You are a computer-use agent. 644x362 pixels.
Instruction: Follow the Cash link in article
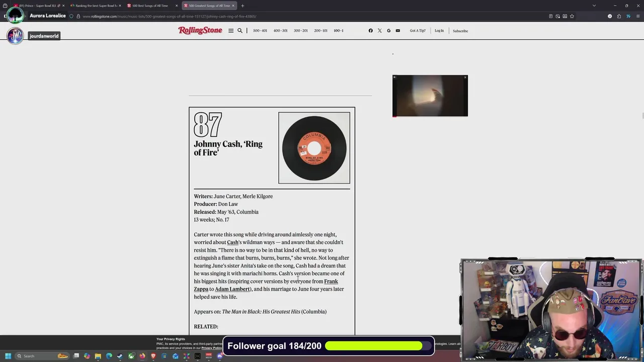(x=232, y=242)
